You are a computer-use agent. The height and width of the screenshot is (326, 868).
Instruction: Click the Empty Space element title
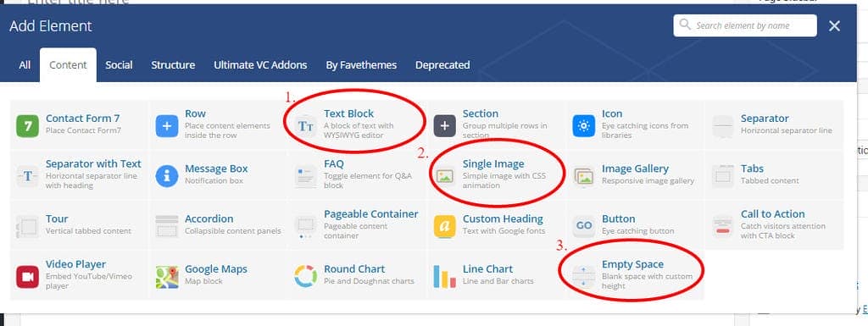[632, 264]
